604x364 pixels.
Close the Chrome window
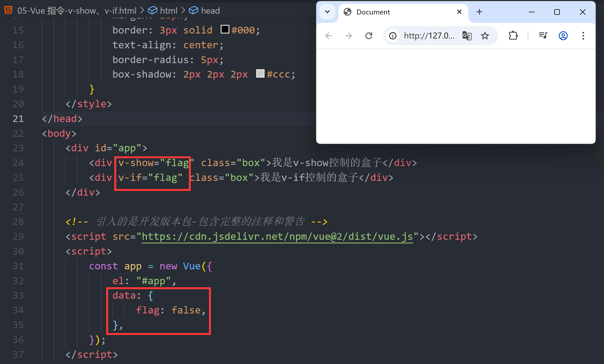[583, 12]
